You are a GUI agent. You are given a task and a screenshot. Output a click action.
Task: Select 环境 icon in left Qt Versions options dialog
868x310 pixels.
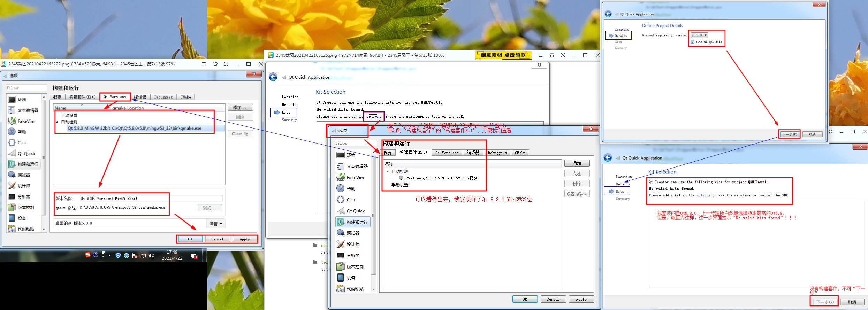[12, 99]
